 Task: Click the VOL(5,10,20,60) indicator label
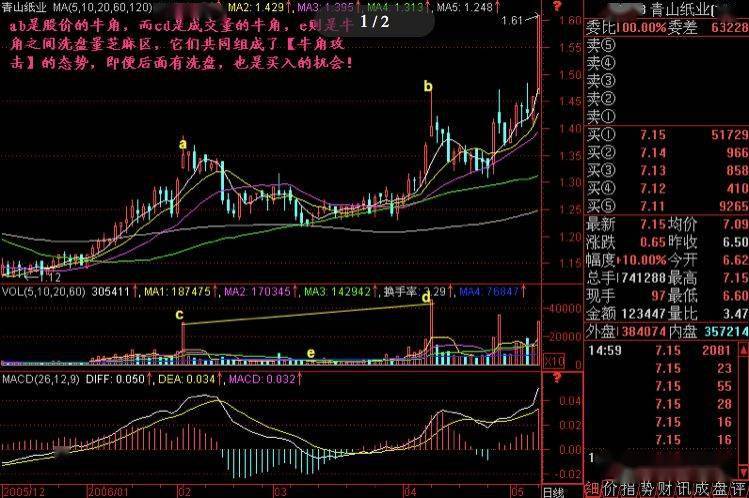pos(43,291)
